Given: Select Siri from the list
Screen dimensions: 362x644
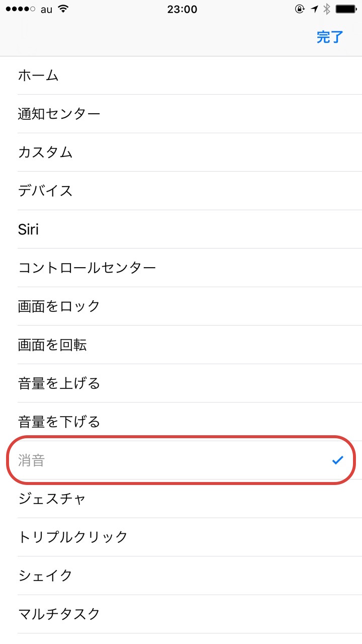Looking at the screenshot, I should [29, 229].
